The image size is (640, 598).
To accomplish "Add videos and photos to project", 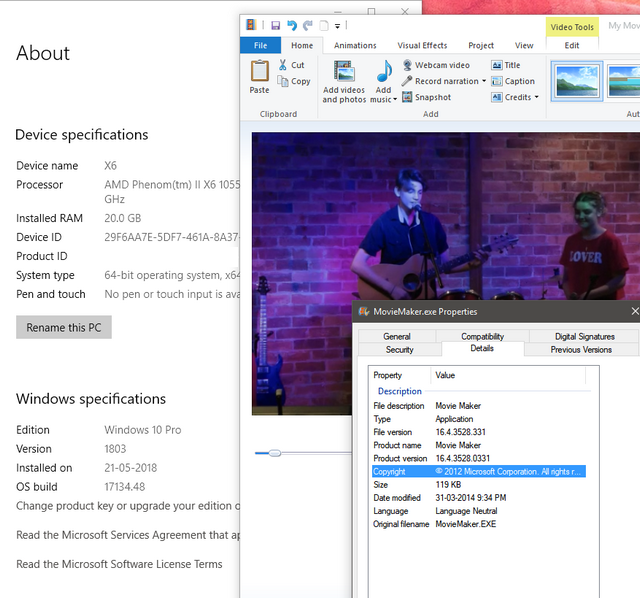I will tap(344, 82).
